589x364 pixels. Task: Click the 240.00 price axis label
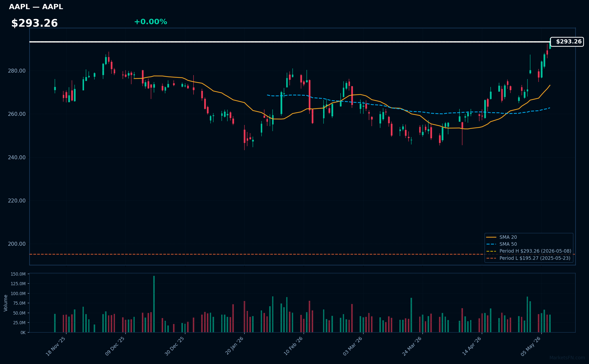(x=17, y=158)
